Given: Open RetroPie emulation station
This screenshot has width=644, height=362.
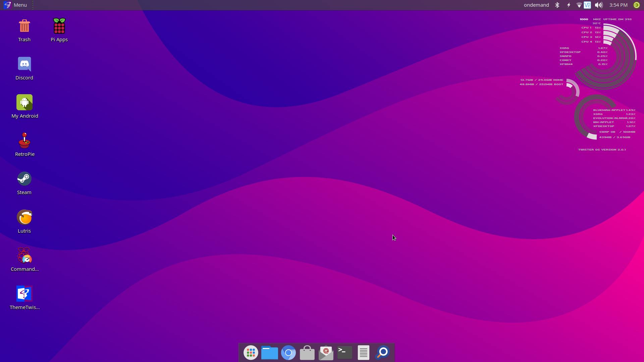Looking at the screenshot, I should click(24, 141).
